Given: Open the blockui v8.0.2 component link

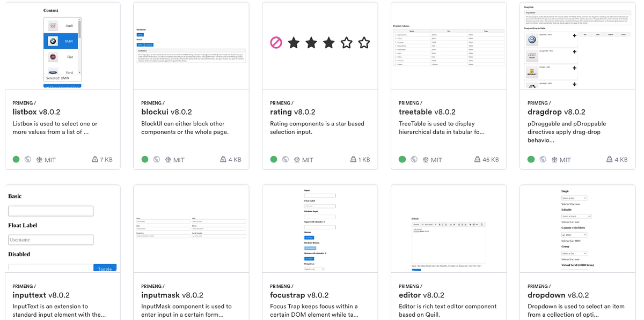Looking at the screenshot, I should click(166, 112).
